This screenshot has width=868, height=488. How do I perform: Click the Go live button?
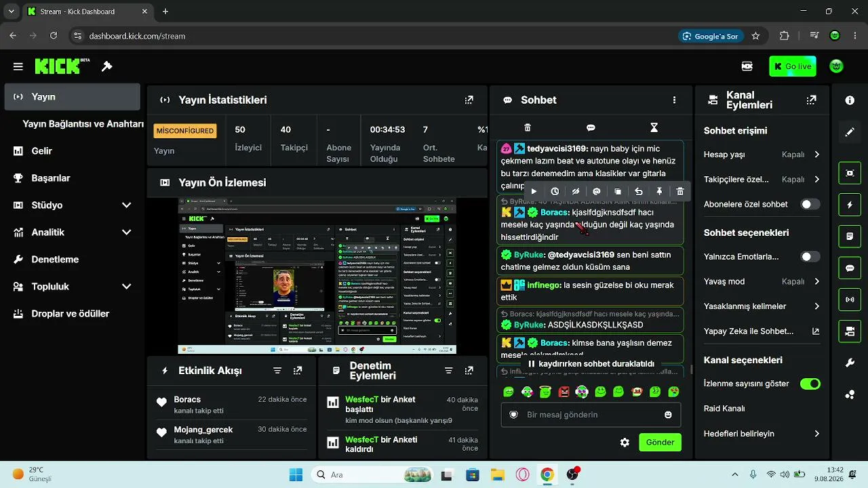click(792, 66)
